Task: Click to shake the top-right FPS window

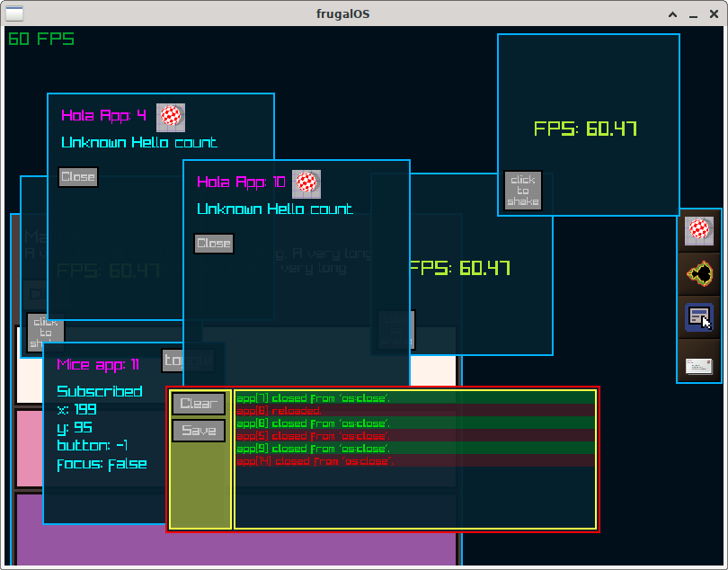Action: (x=522, y=191)
